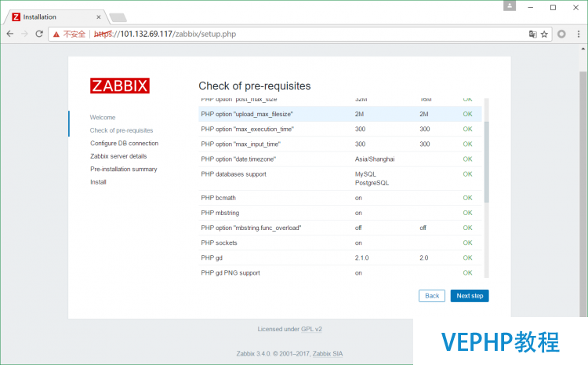Click OK status in PHP sockets row

coord(467,243)
